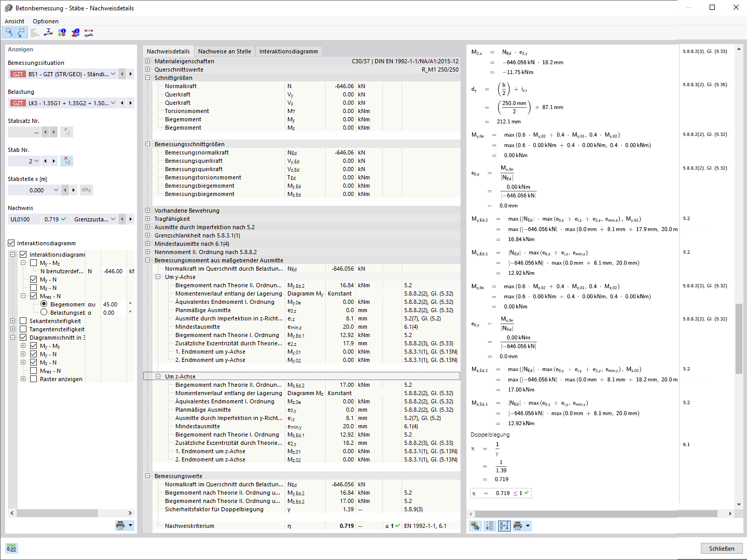747x560 pixels.
Task: Open the print options dropdown arrow under formulas
Action: coord(528,526)
